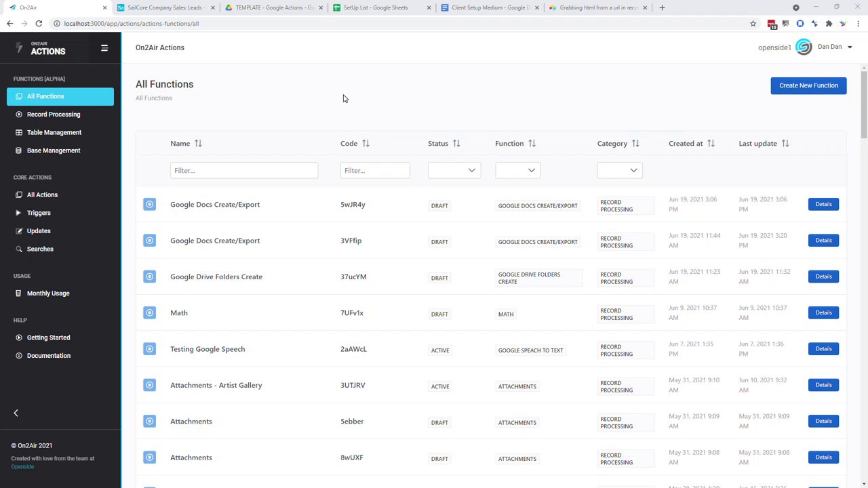Open the Category filter dropdown
Image resolution: width=868 pixels, height=488 pixels.
pyautogui.click(x=620, y=170)
